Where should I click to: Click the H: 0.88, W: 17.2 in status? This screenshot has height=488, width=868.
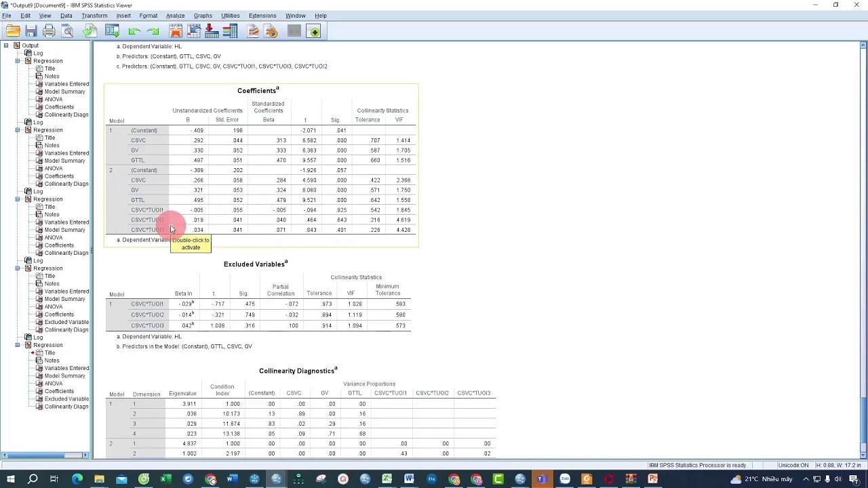point(838,465)
